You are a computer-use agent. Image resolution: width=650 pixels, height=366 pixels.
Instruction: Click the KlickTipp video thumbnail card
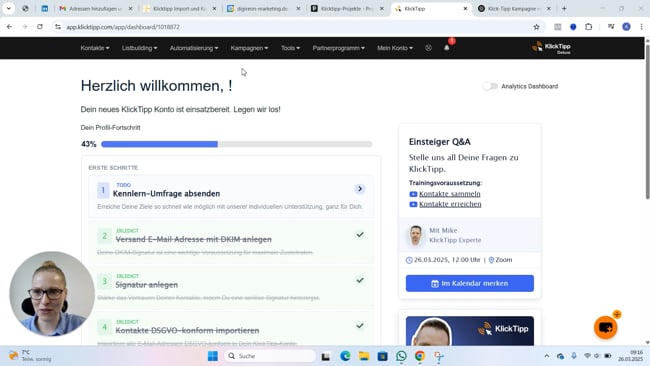[x=470, y=331]
